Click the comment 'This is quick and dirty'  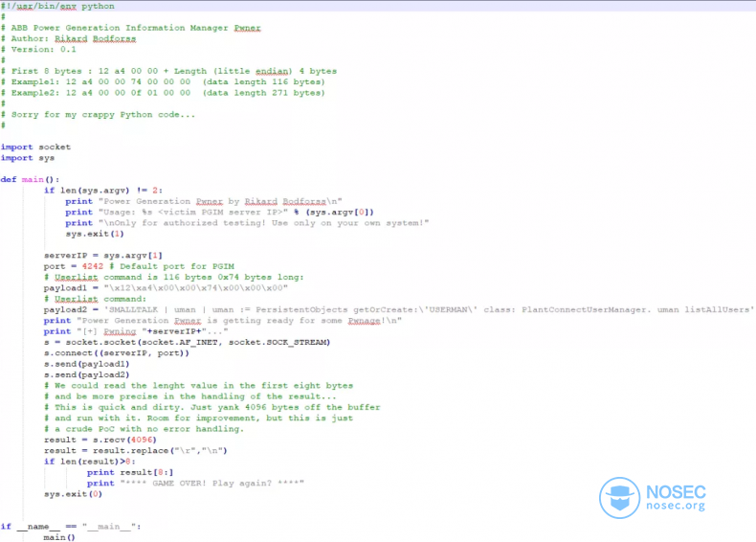212,407
